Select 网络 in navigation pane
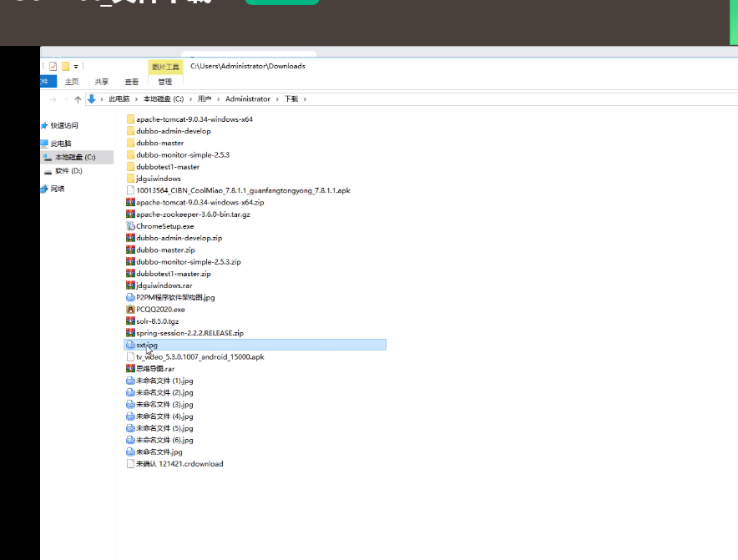 (58, 189)
